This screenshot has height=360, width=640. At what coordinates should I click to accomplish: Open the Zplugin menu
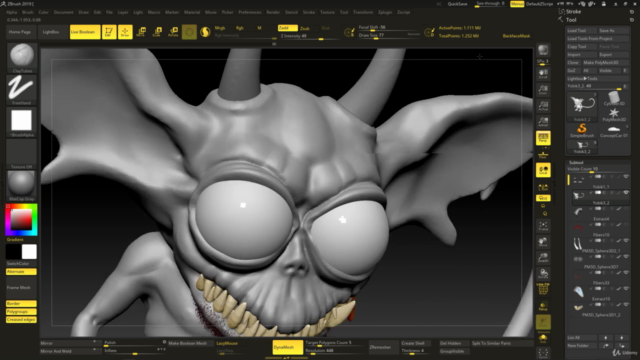(385, 12)
